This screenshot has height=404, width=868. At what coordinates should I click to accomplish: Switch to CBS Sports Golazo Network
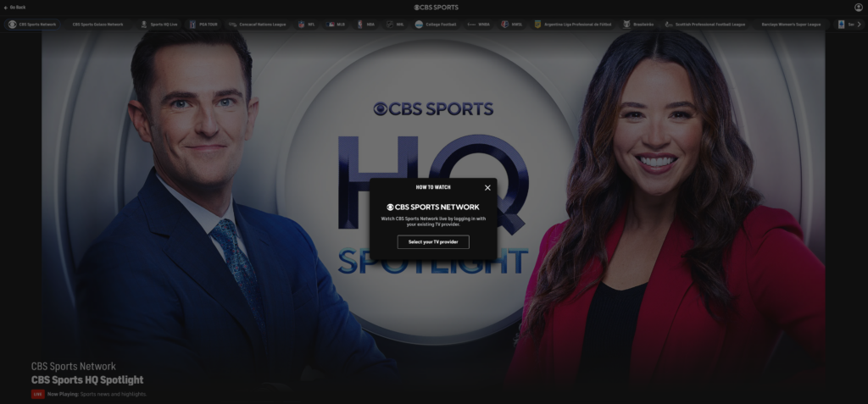[98, 25]
